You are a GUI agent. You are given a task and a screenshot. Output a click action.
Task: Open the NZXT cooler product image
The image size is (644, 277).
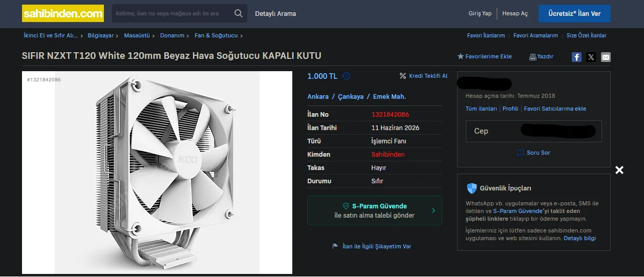157,173
